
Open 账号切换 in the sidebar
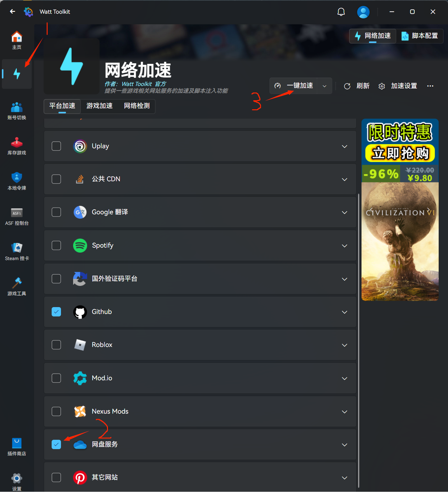point(17,111)
